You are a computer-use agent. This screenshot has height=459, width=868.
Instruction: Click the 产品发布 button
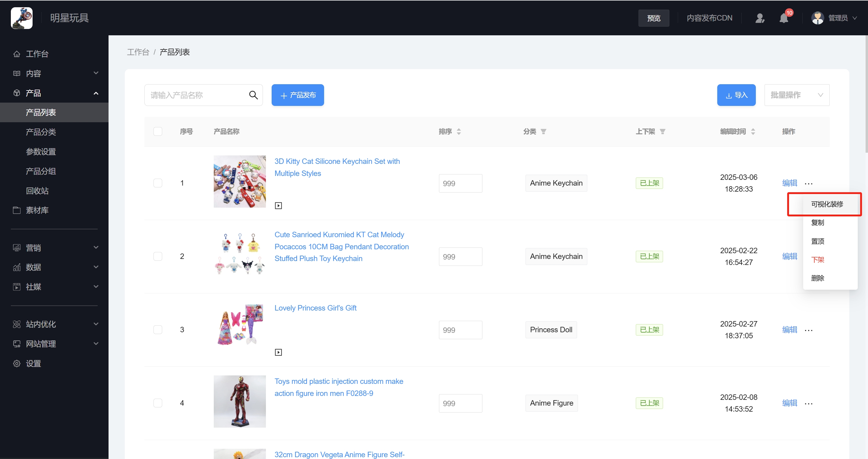[298, 95]
